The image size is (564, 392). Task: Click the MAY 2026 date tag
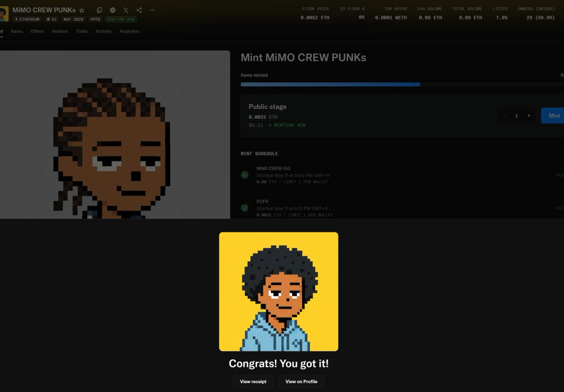coord(73,19)
